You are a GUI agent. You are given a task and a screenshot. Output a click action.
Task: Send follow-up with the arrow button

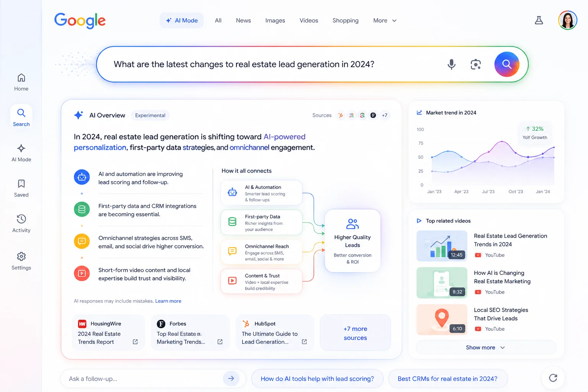231,379
